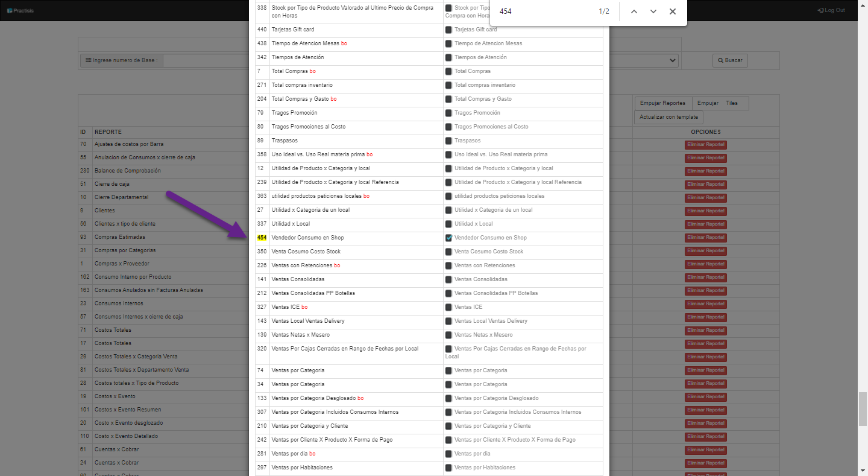Check Ventas Netas x Mesero checkbox
Viewport: 868px width, 476px height.
coord(448,335)
